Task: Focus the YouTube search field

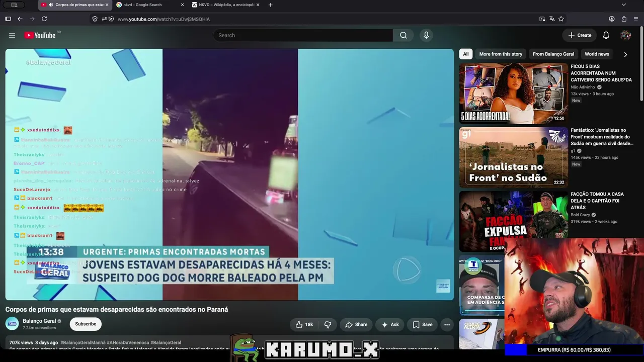Action: point(303,35)
